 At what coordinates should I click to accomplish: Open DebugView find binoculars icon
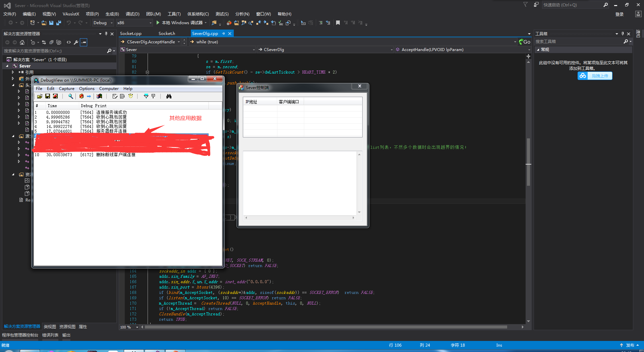point(169,96)
